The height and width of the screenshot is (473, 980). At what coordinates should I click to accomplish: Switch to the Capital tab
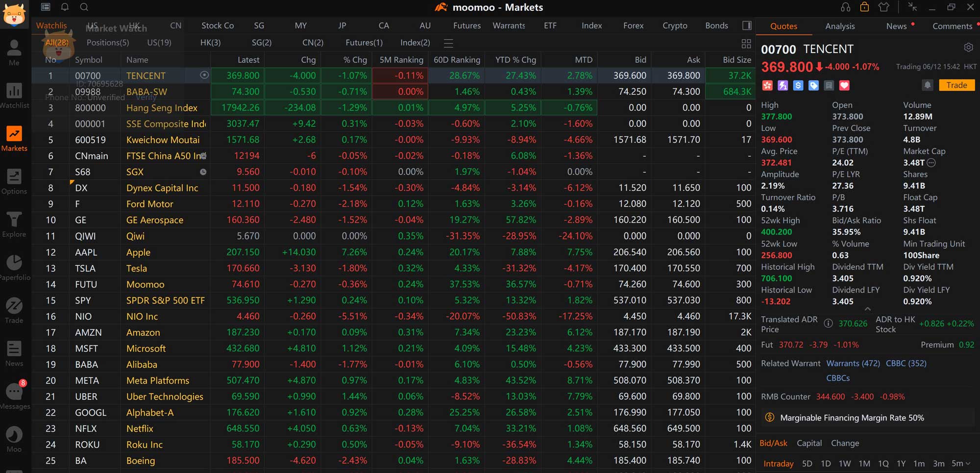[x=809, y=443]
